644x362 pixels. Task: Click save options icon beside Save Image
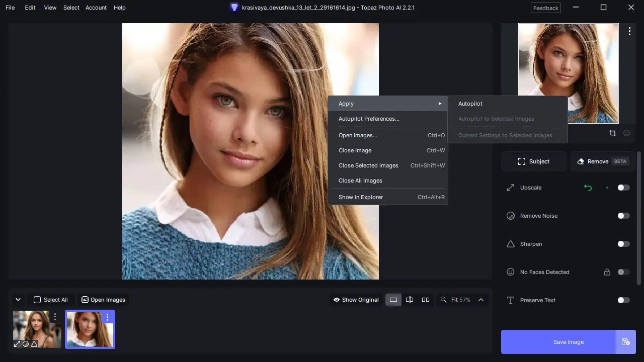coord(626,342)
